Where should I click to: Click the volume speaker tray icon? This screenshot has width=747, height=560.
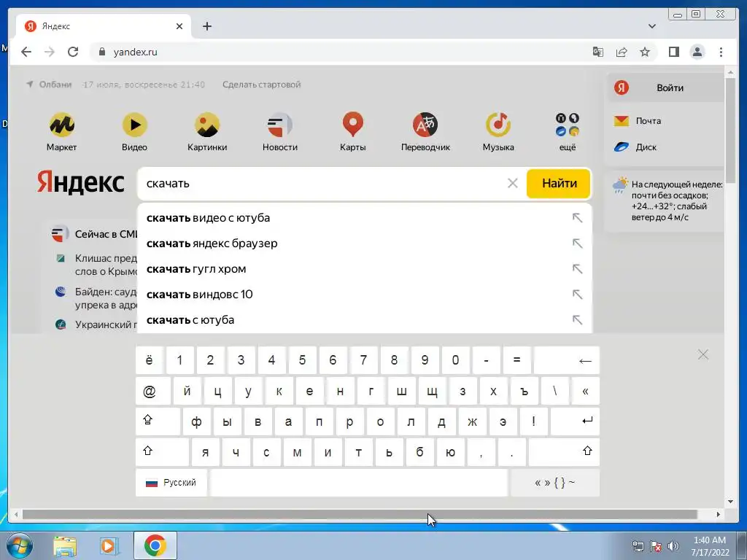pos(673,546)
